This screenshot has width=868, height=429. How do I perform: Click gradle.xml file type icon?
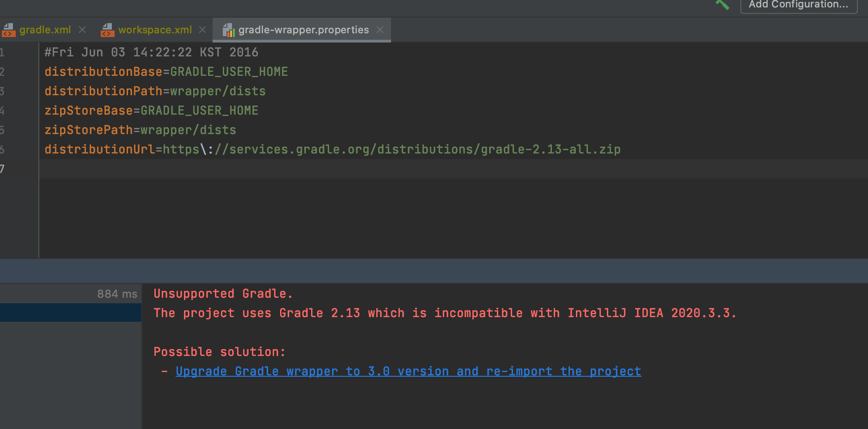pyautogui.click(x=8, y=30)
